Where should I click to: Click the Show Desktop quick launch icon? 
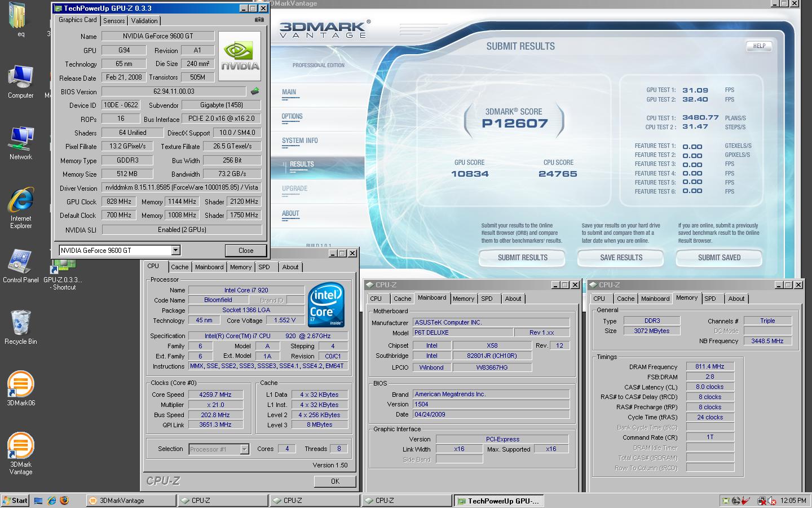click(x=38, y=501)
